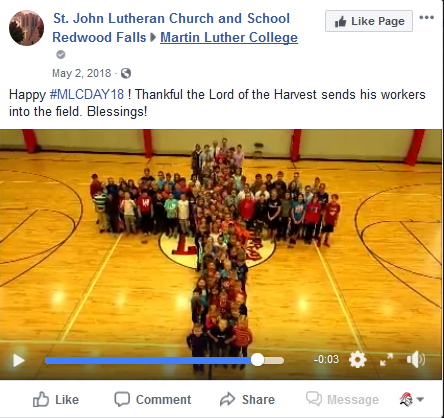Mute the video volume
Viewport: 444px width, 418px height.
[416, 359]
